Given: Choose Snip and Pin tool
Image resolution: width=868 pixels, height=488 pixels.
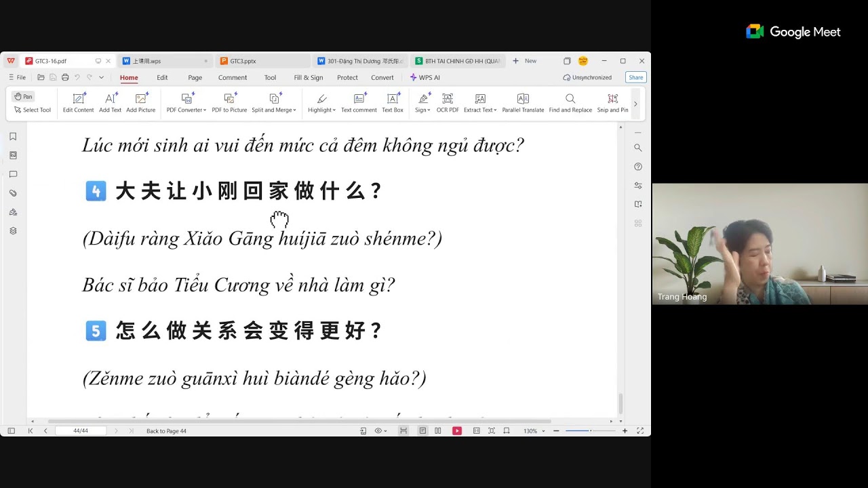Looking at the screenshot, I should 612,103.
